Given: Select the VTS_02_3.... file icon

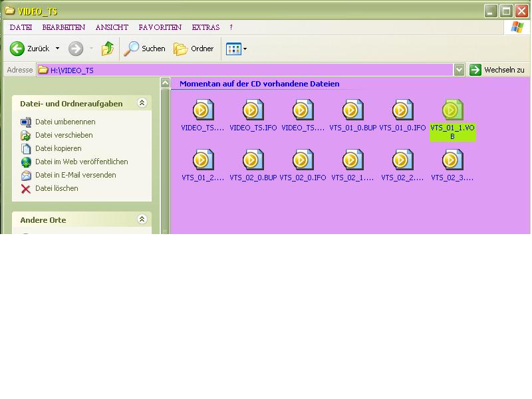Looking at the screenshot, I should pos(452,160).
